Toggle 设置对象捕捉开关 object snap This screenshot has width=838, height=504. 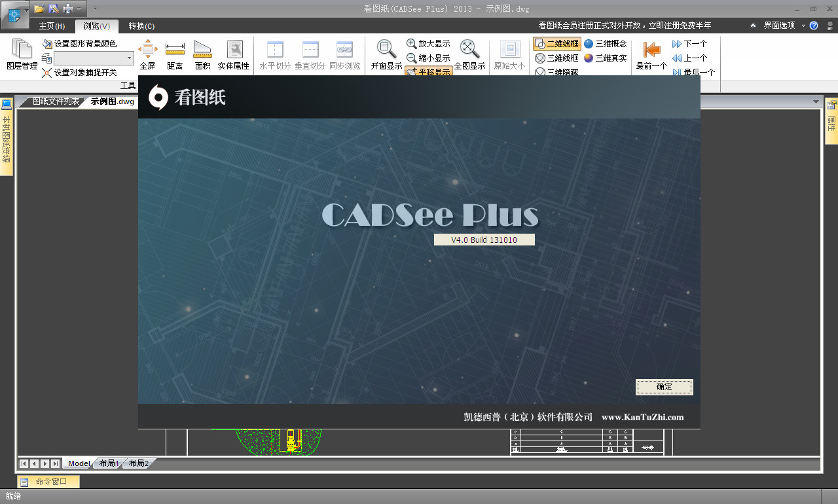[79, 73]
